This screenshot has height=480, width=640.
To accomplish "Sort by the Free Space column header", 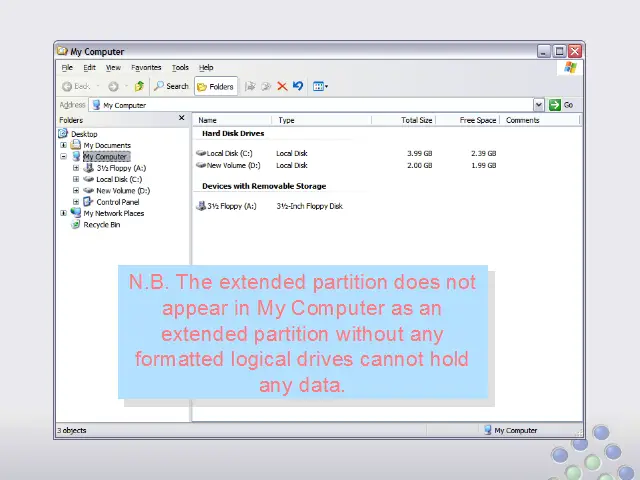I will click(468, 120).
